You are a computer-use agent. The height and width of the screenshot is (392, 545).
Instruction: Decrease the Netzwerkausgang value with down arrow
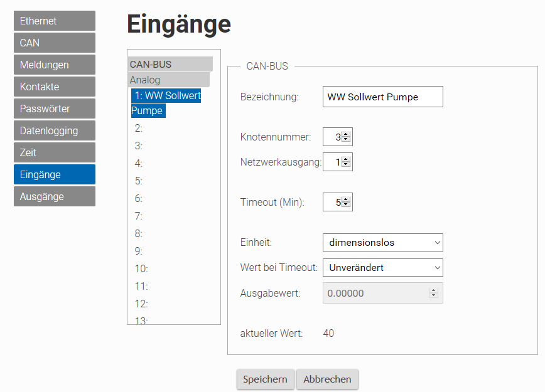point(345,164)
